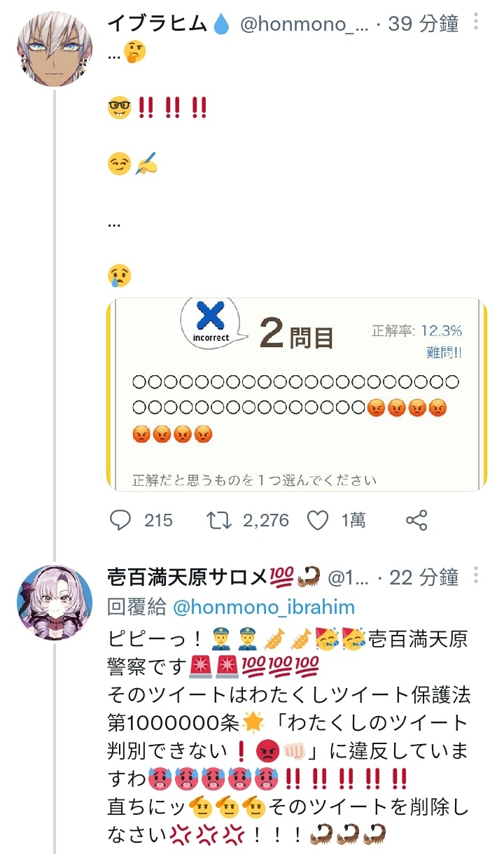This screenshot has height=854, width=504.
Task: Tap the 1萬 like count
Action: pyautogui.click(x=353, y=520)
